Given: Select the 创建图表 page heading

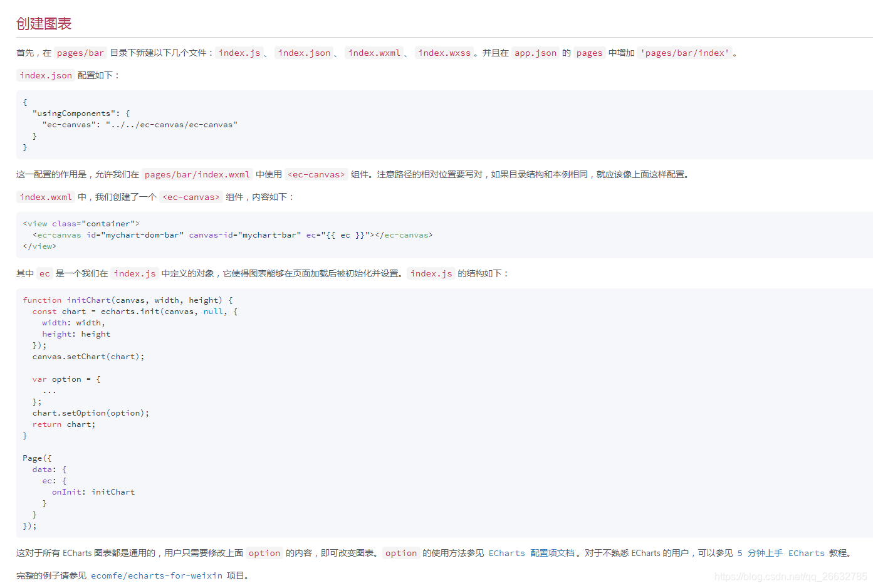Looking at the screenshot, I should pyautogui.click(x=44, y=23).
